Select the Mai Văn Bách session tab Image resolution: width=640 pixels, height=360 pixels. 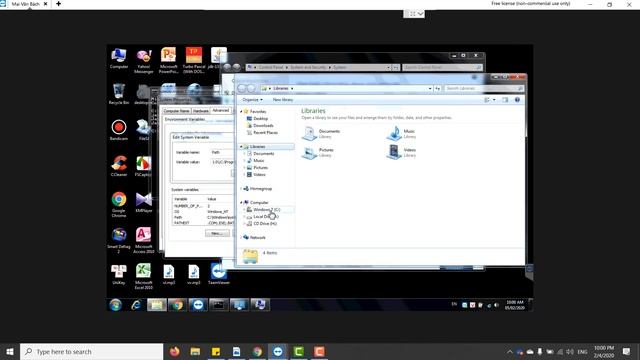click(25, 4)
